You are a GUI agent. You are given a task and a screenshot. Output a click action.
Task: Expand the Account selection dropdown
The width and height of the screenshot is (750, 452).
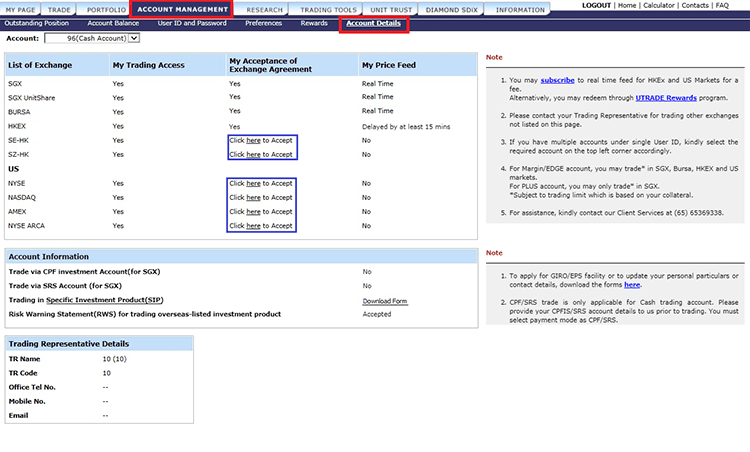[x=92, y=38]
